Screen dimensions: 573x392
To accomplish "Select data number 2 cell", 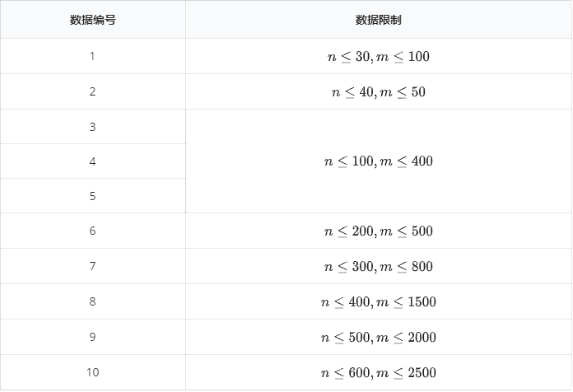I will point(92,91).
